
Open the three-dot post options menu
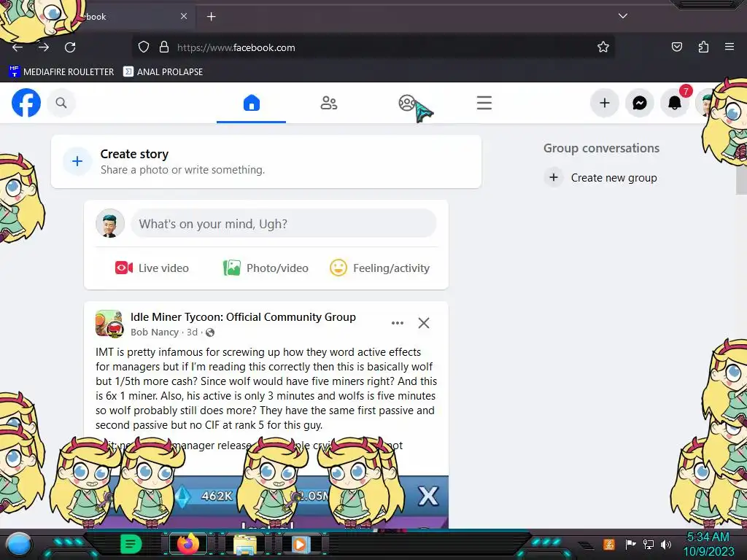point(398,323)
